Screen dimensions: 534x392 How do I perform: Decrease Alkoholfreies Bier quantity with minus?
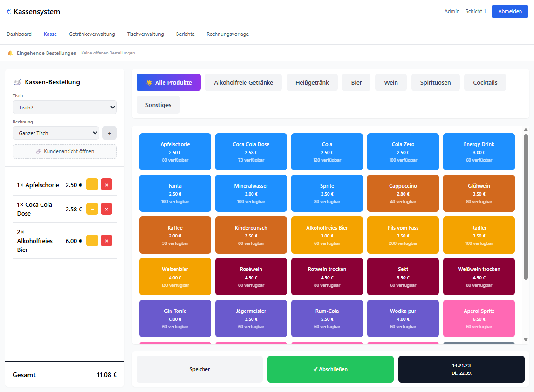point(92,241)
